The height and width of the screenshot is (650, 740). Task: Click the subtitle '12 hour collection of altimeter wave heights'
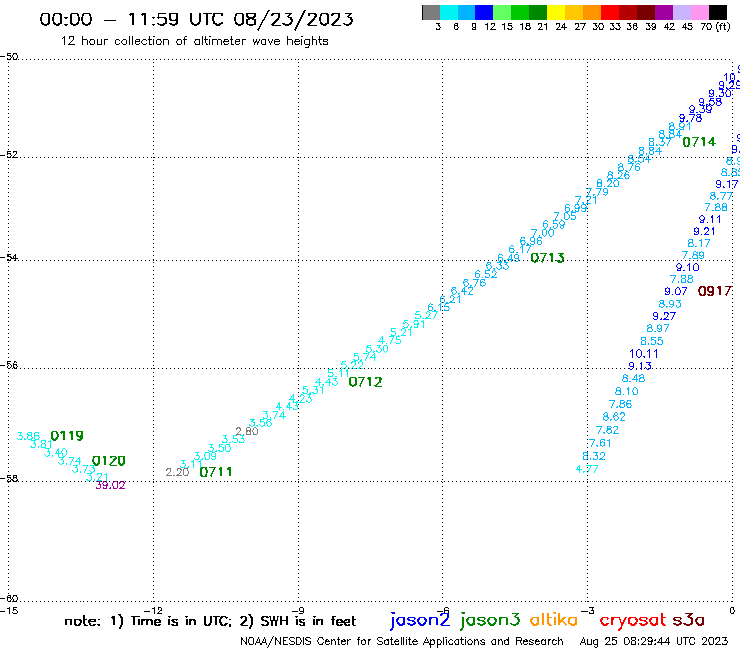coord(194,41)
